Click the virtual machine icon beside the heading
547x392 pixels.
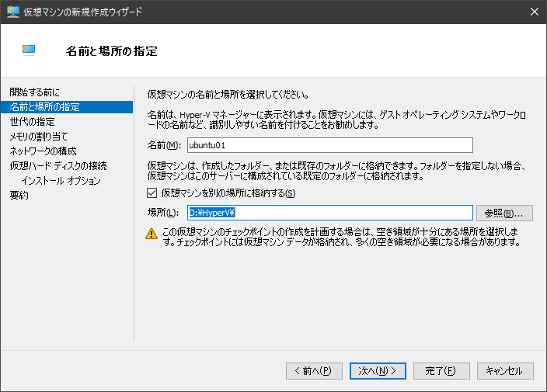(29, 50)
